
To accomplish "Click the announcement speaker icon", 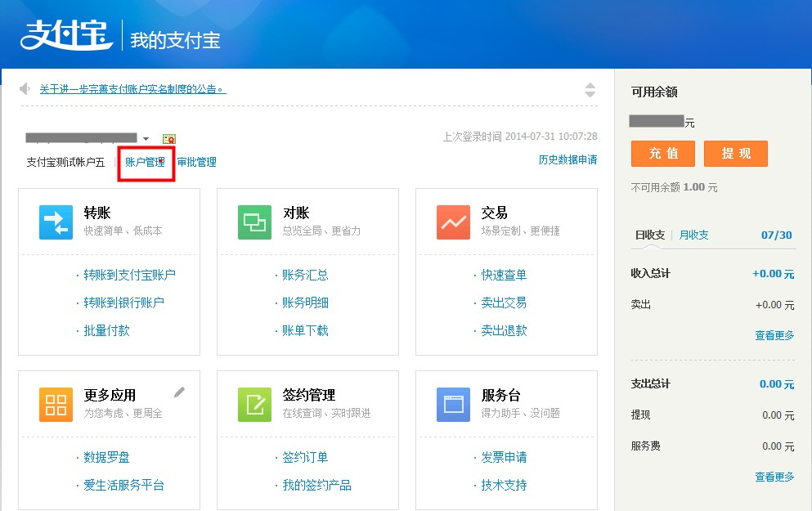I will [x=25, y=89].
